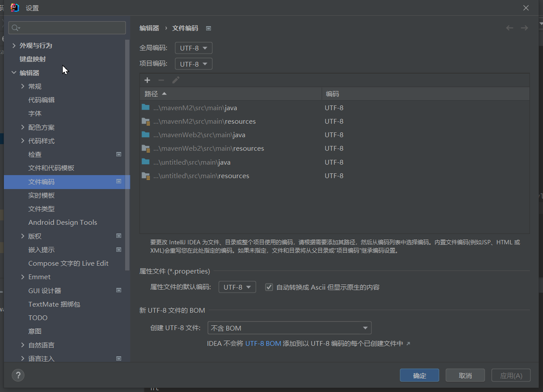Open 创建 UTF-8 文件 BOM dropdown
Image resolution: width=543 pixels, height=392 pixels.
[x=289, y=328]
